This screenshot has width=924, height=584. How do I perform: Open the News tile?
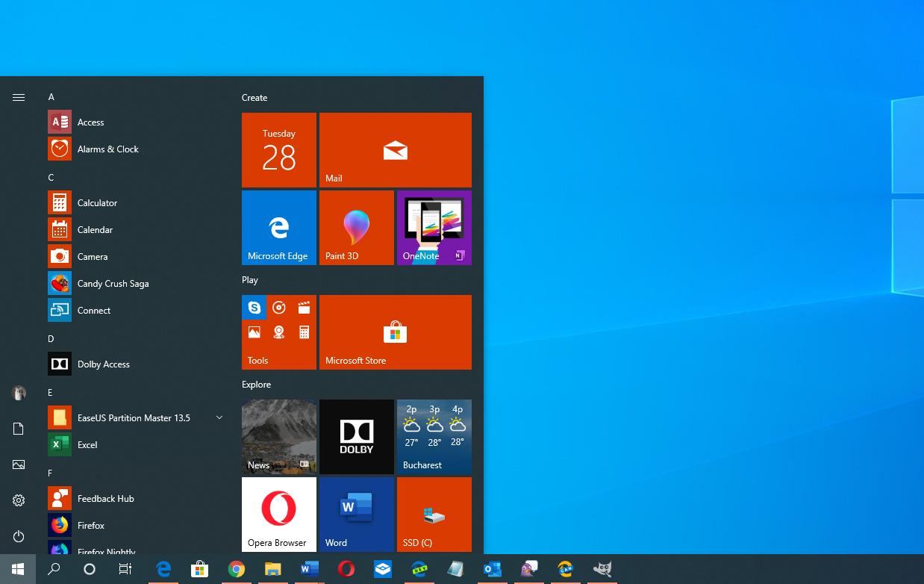pos(279,437)
